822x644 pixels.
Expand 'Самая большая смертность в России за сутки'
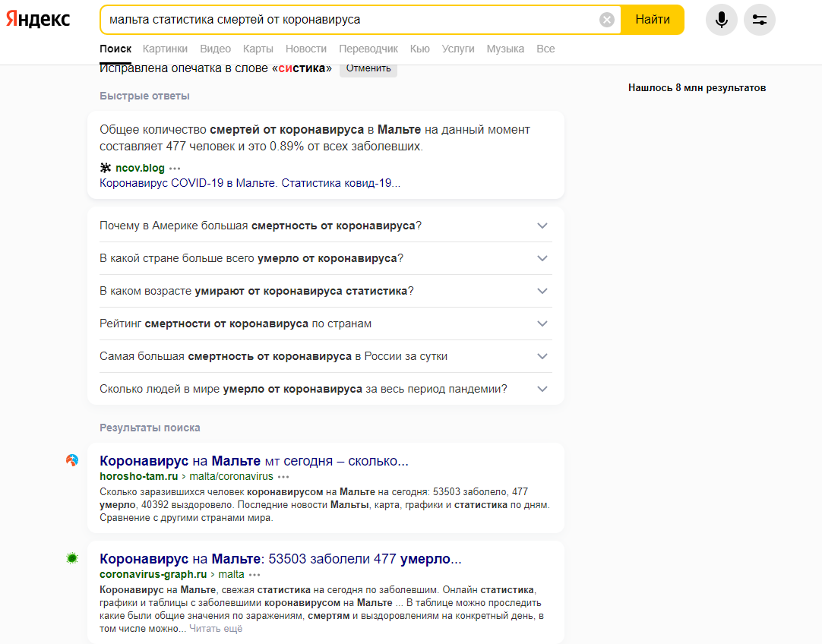[326, 356]
